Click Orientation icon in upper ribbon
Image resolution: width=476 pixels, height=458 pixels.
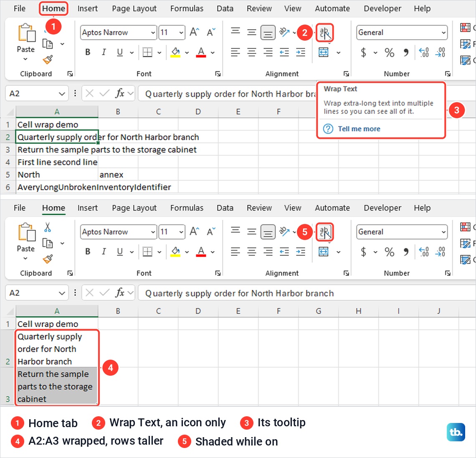[x=284, y=32]
